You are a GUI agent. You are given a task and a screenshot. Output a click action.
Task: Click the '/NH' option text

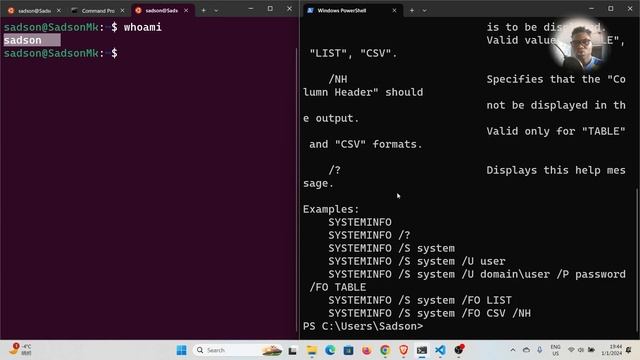pos(338,79)
